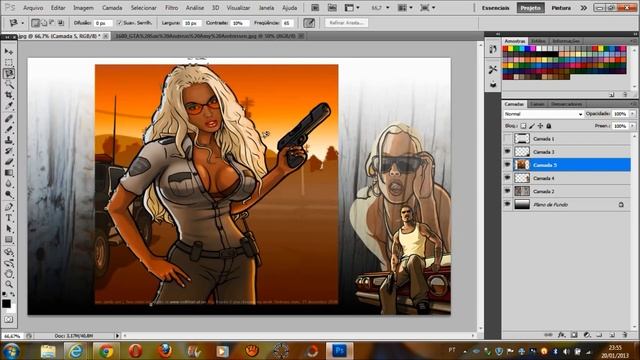The image size is (640, 360).
Task: Open the Layers panel options menu
Action: tap(633, 104)
